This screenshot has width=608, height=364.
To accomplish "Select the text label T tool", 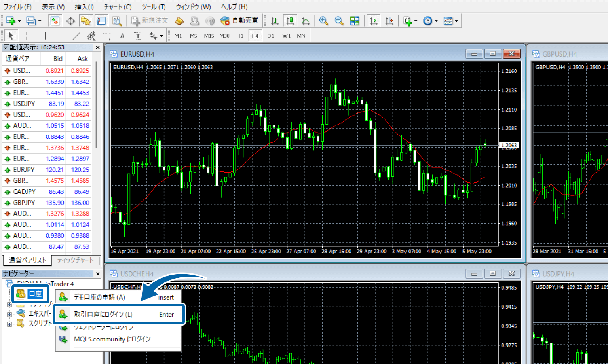I will pyautogui.click(x=138, y=36).
